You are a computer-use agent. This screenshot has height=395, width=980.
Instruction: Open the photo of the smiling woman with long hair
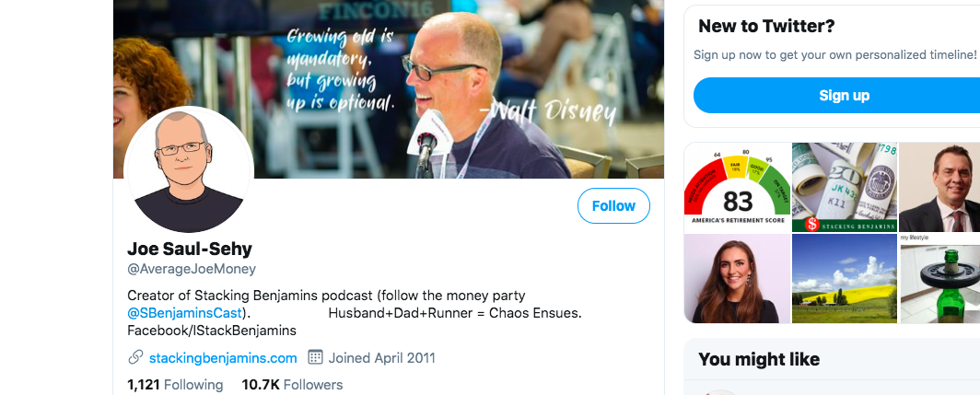pyautogui.click(x=738, y=279)
